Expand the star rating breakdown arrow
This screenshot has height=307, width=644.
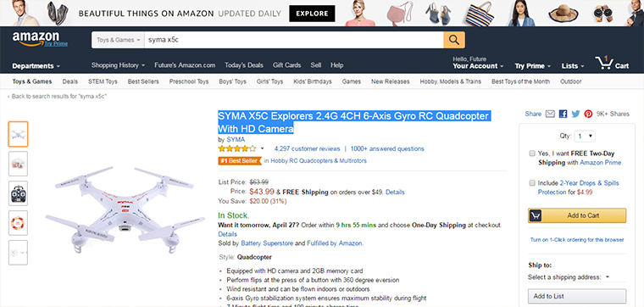pos(262,148)
